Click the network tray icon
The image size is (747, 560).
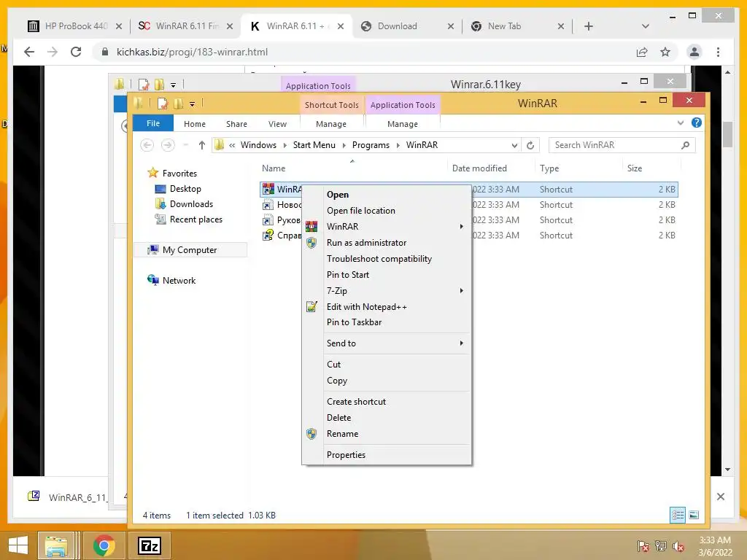pyautogui.click(x=661, y=545)
